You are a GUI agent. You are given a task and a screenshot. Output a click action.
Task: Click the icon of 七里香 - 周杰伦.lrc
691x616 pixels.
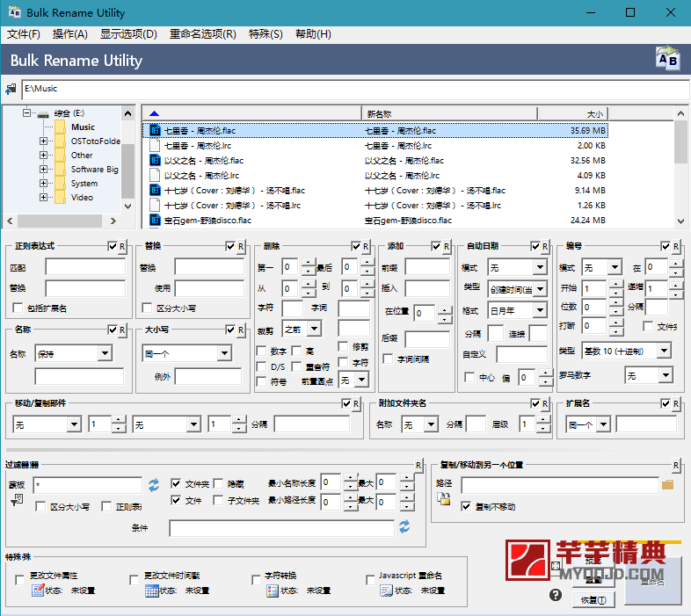(155, 145)
